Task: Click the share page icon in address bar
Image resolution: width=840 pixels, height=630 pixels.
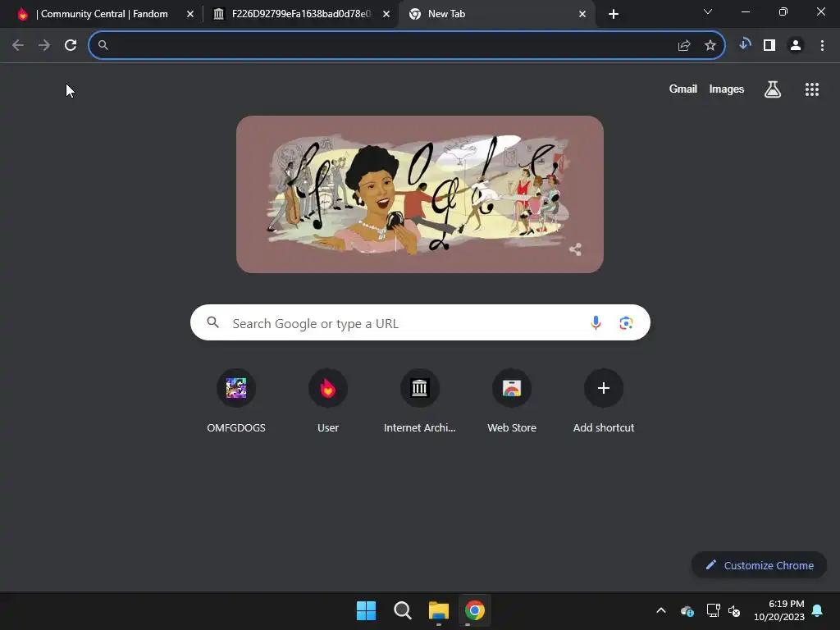Action: pos(684,46)
